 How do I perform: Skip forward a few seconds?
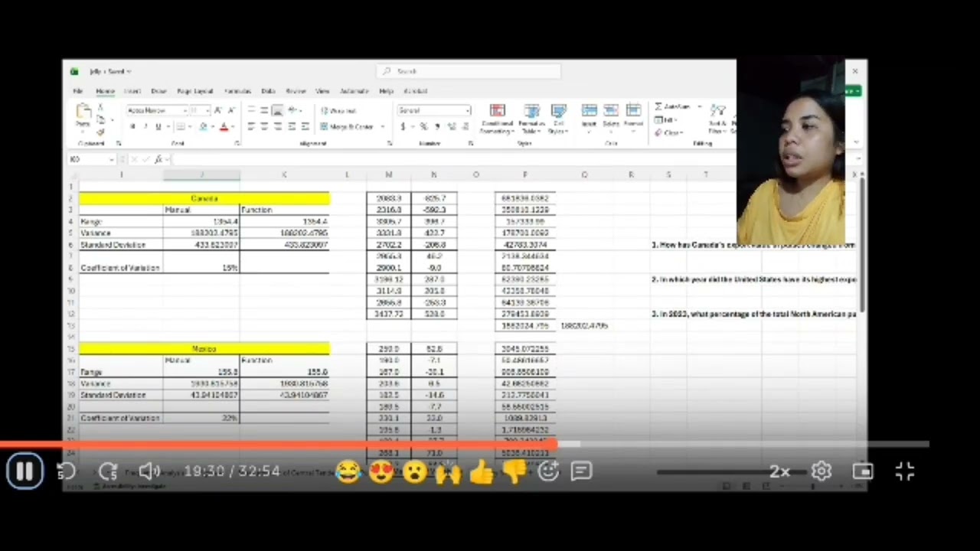point(108,471)
